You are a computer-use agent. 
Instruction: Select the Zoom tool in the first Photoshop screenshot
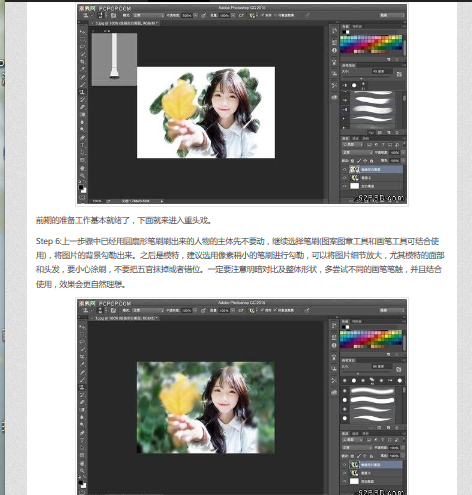click(x=82, y=175)
